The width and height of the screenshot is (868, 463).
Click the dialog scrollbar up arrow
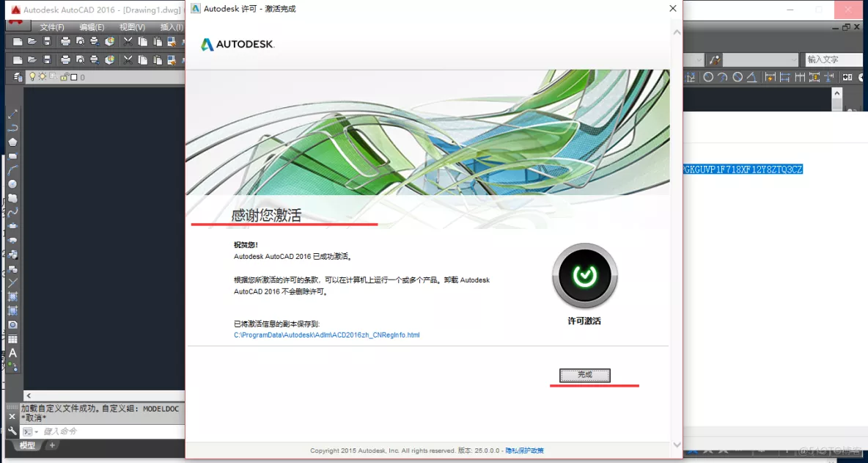(x=677, y=33)
